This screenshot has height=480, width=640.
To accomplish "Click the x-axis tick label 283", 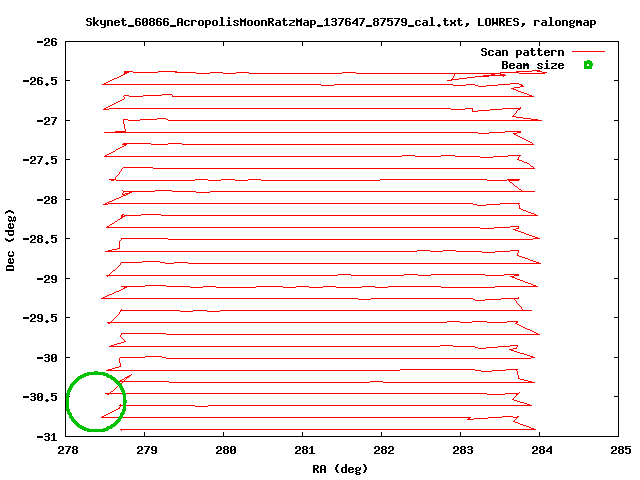I will tap(462, 450).
